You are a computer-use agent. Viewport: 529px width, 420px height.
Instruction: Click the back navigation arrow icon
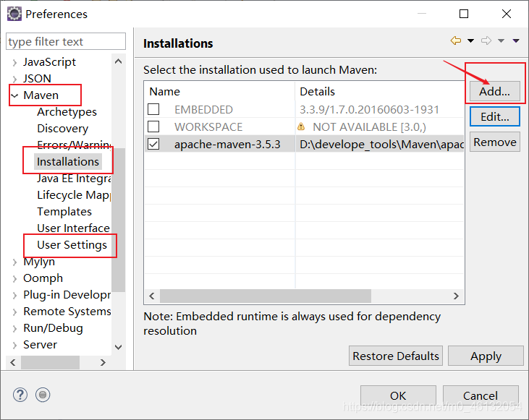coord(455,41)
